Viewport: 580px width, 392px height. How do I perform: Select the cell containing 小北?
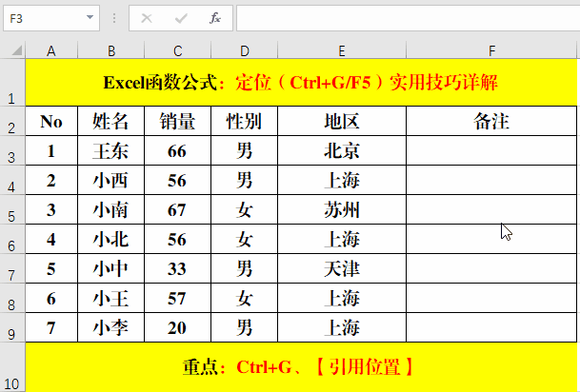click(x=111, y=239)
